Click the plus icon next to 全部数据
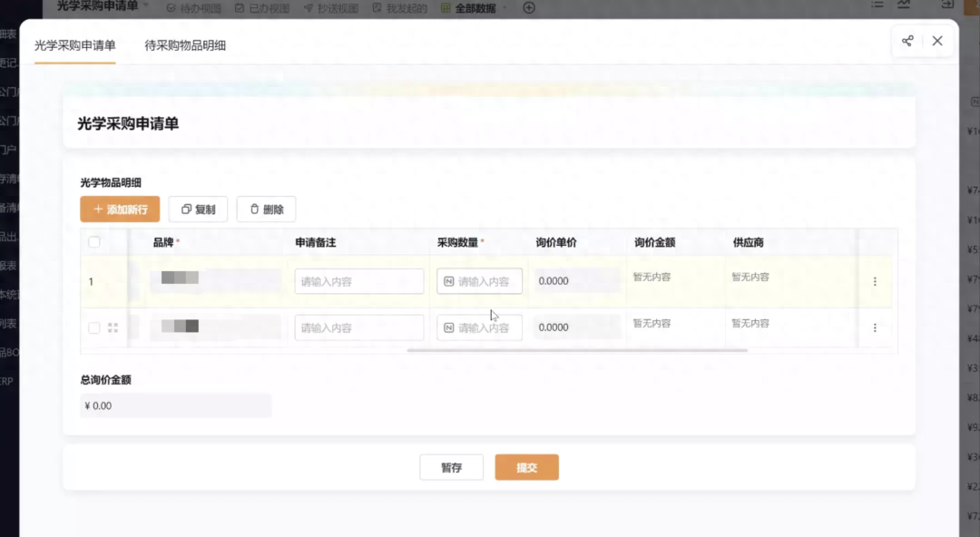This screenshot has width=980, height=537. pyautogui.click(x=528, y=7)
